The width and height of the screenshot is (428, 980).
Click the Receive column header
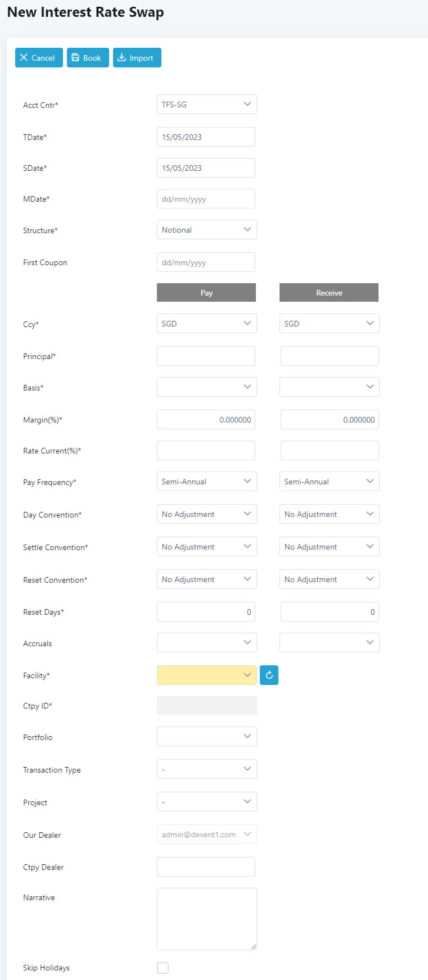pyautogui.click(x=329, y=293)
